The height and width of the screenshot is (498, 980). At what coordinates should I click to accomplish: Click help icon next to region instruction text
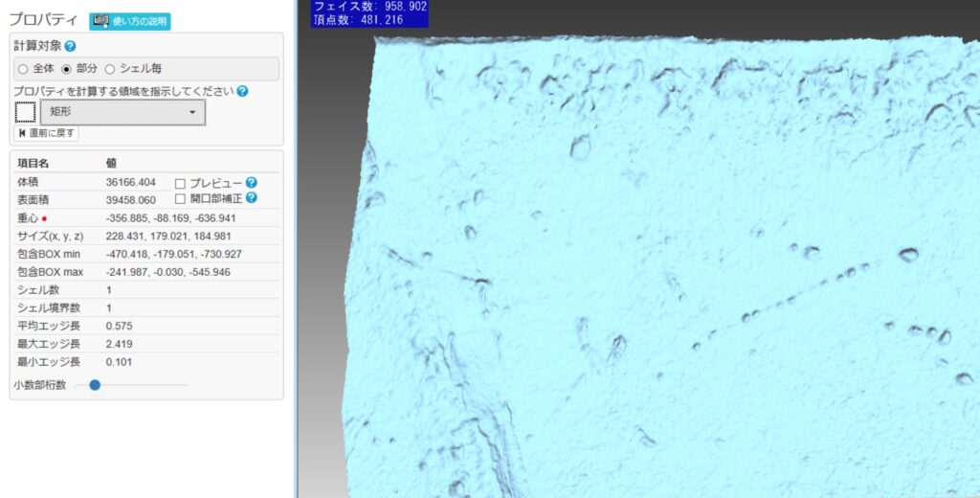242,91
